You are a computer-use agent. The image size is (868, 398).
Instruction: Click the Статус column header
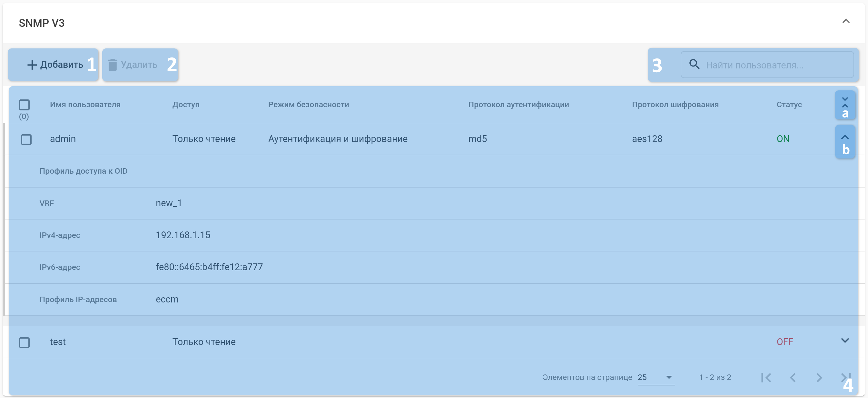(789, 105)
